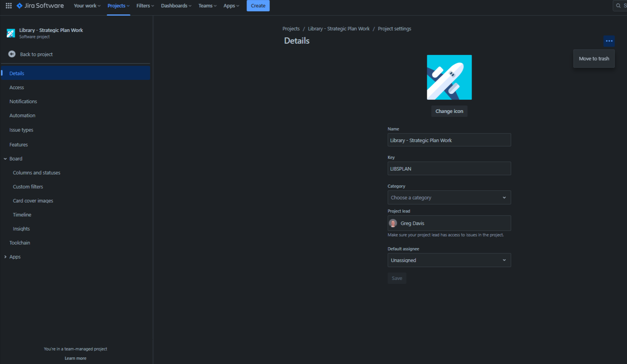Open the Default assignee dropdown
Image resolution: width=627 pixels, height=364 pixels.
pyautogui.click(x=449, y=260)
